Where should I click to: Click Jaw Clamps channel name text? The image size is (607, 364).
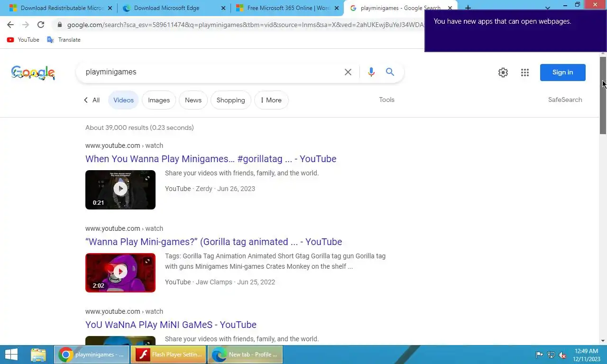pyautogui.click(x=214, y=282)
